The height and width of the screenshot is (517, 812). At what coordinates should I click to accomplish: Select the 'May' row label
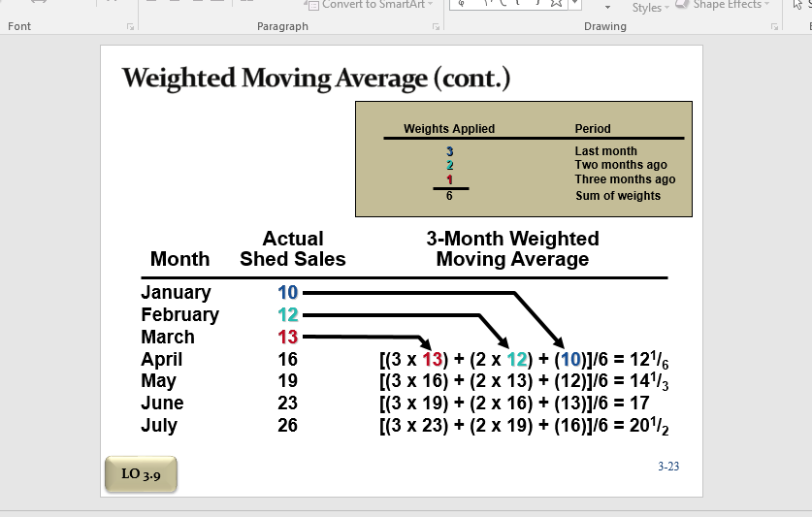coord(158,381)
